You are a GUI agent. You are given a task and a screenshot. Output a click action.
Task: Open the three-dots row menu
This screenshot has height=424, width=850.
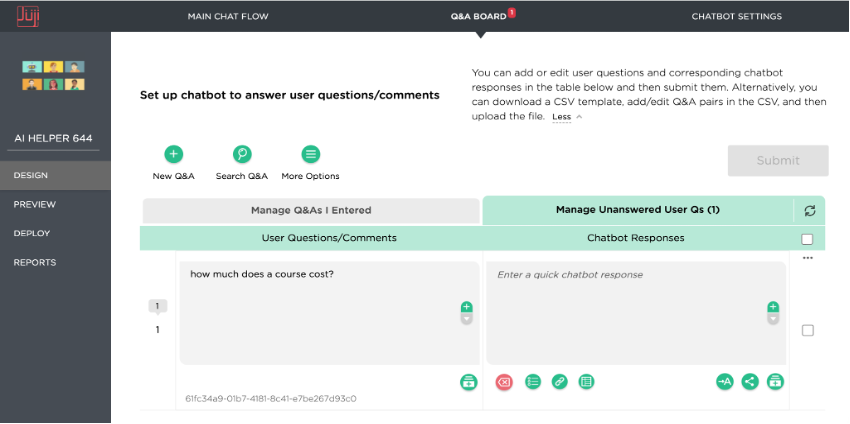[808, 258]
